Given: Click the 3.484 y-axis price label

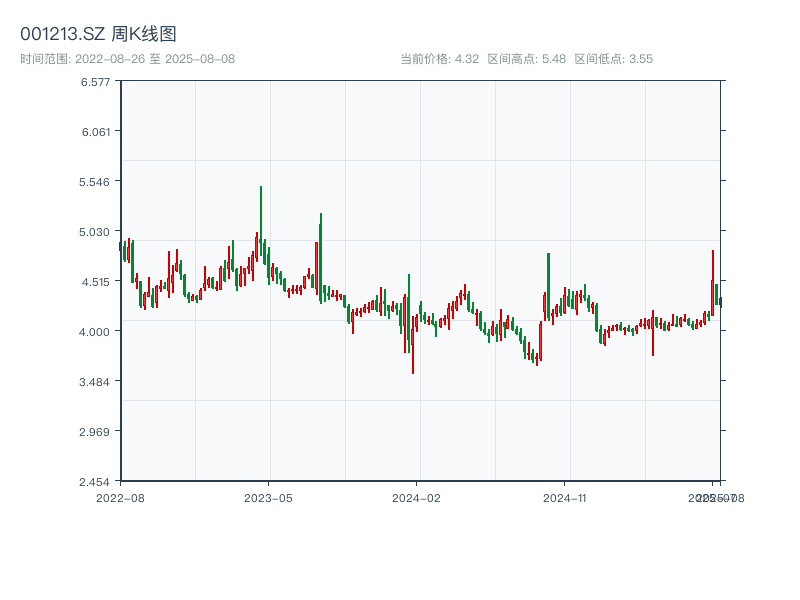Looking at the screenshot, I should coord(96,381).
